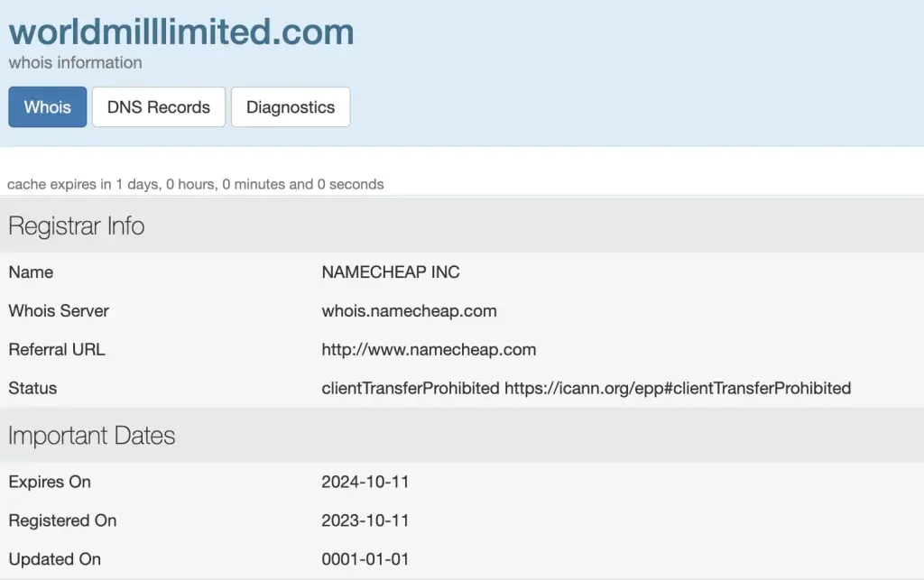Click the Expires On row label
Screen dimensions: 924x580
50,482
